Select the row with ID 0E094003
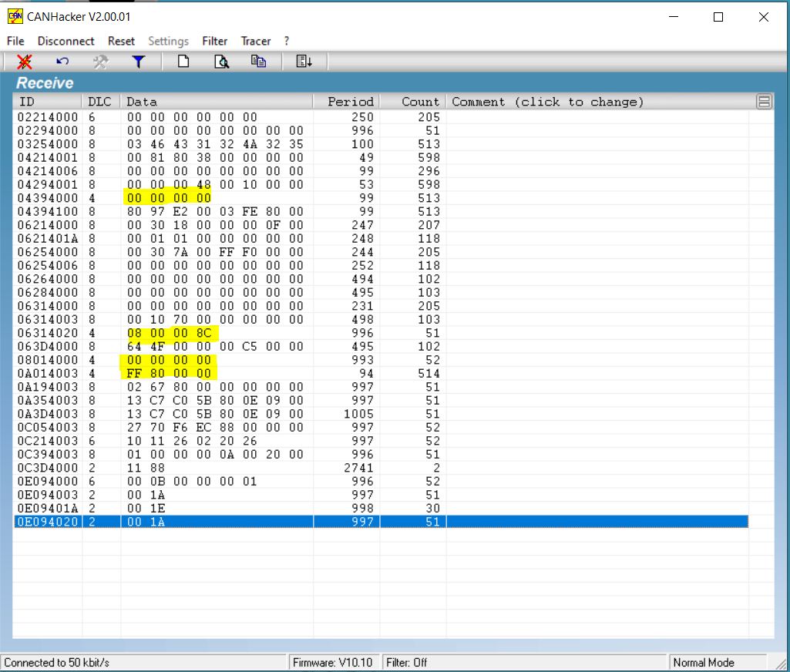The image size is (790, 672). [x=381, y=496]
